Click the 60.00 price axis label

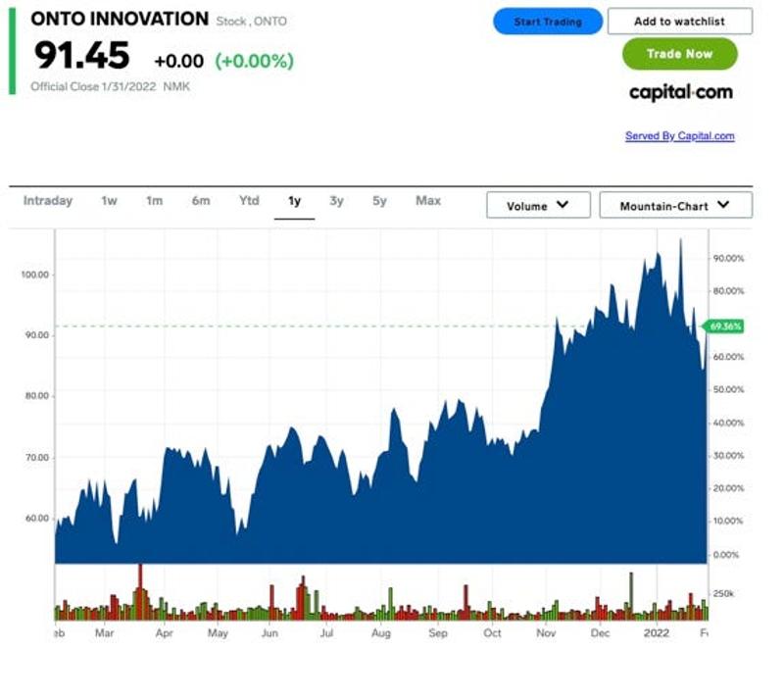(x=37, y=519)
